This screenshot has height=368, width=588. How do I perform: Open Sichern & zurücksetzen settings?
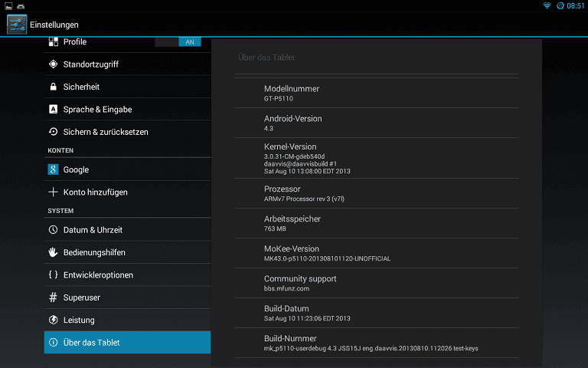[128, 132]
